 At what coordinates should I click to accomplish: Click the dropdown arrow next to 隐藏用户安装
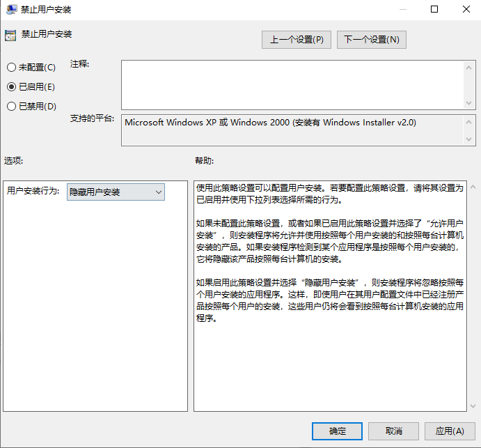pos(158,192)
